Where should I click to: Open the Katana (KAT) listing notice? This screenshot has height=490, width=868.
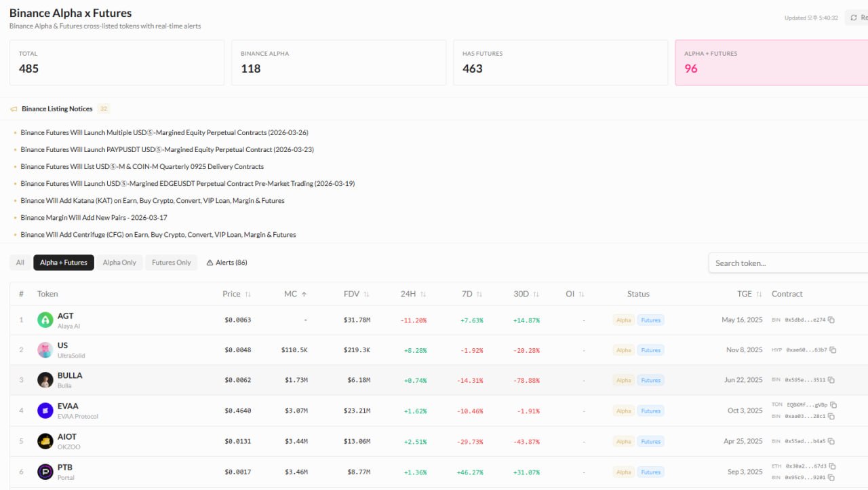(153, 201)
